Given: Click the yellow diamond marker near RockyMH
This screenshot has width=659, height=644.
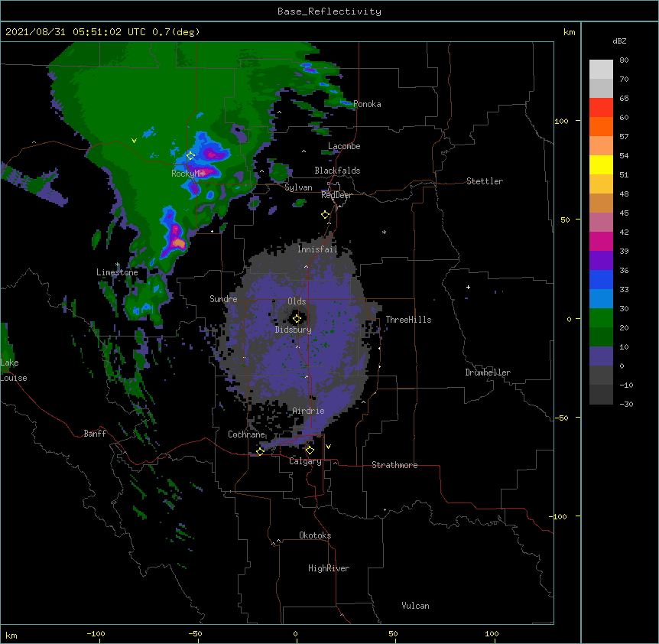Looking at the screenshot, I should tap(190, 156).
